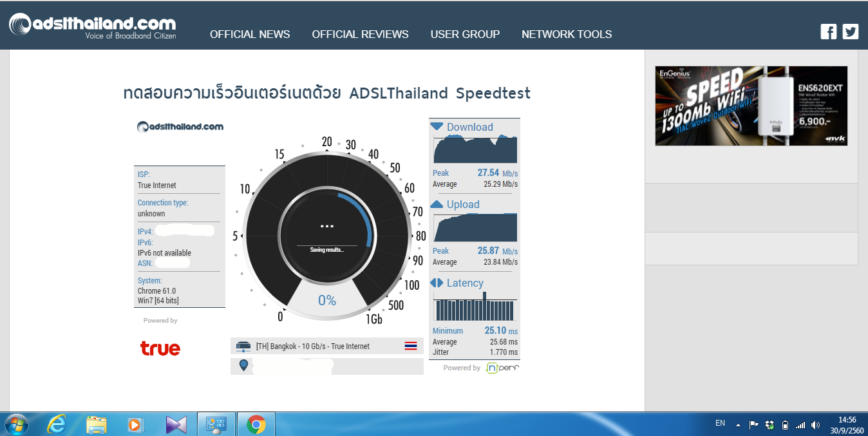Click the "True Internet" ISP value

157,185
